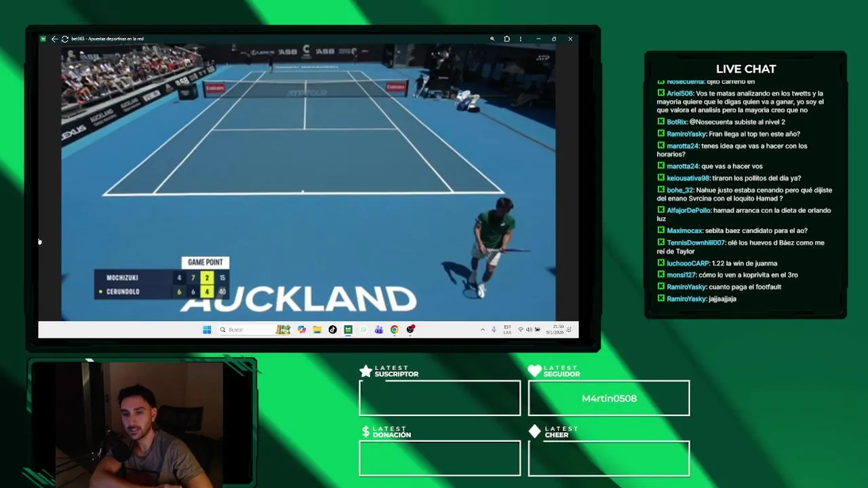Viewport: 868px width, 488px height.
Task: Click message 'que vas a hacer vos'
Action: point(732,166)
